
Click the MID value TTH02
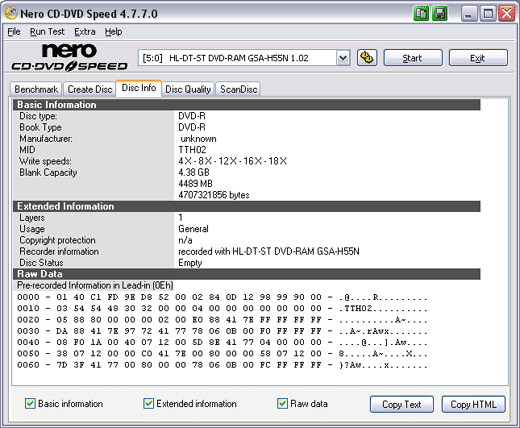[192, 150]
